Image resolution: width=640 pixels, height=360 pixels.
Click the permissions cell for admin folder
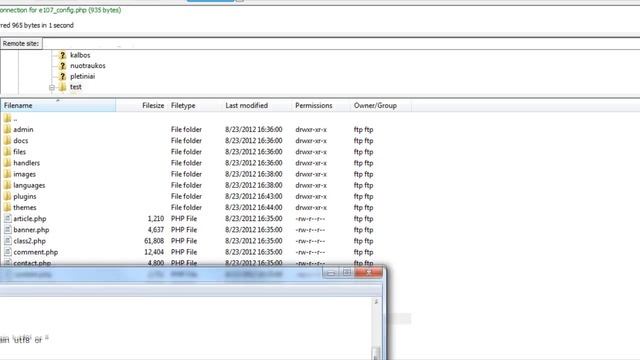coord(311,129)
